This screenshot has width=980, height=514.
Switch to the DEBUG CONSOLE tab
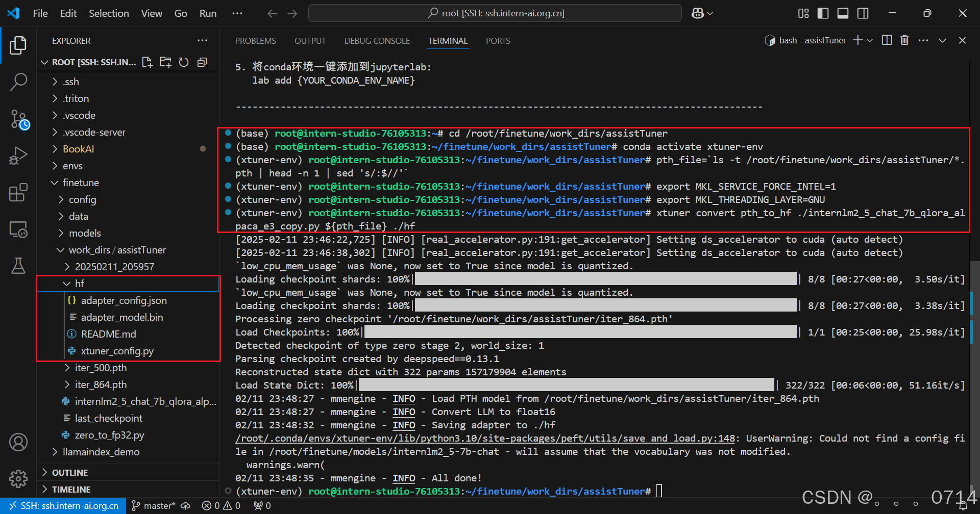377,41
